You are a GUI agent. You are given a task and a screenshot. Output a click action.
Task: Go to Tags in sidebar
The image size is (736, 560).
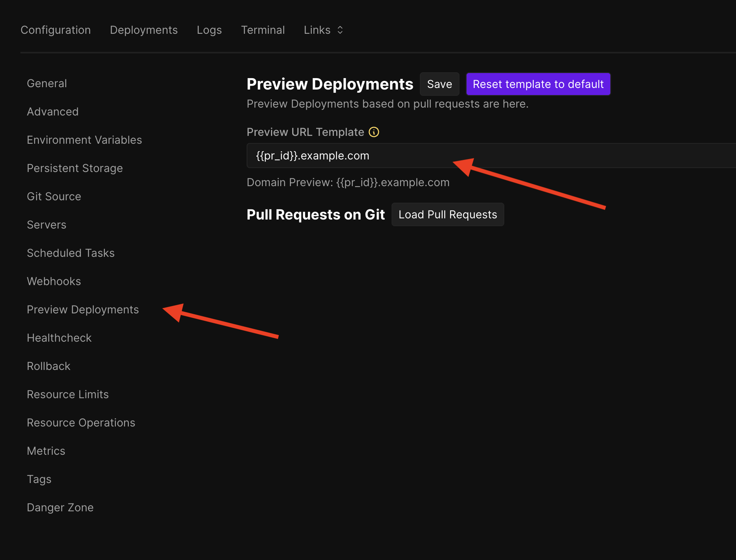point(39,479)
